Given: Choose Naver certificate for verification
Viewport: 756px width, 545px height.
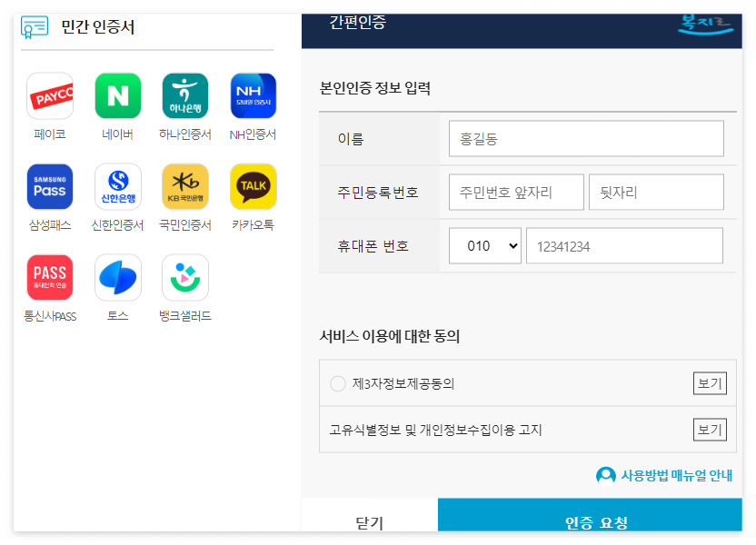Looking at the screenshot, I should click(117, 95).
